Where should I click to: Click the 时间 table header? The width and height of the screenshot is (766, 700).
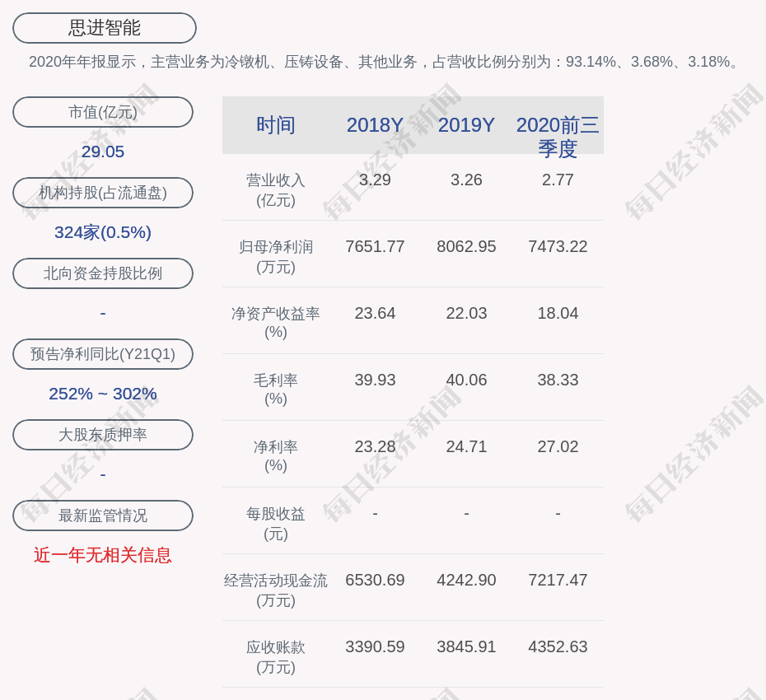[x=276, y=125]
